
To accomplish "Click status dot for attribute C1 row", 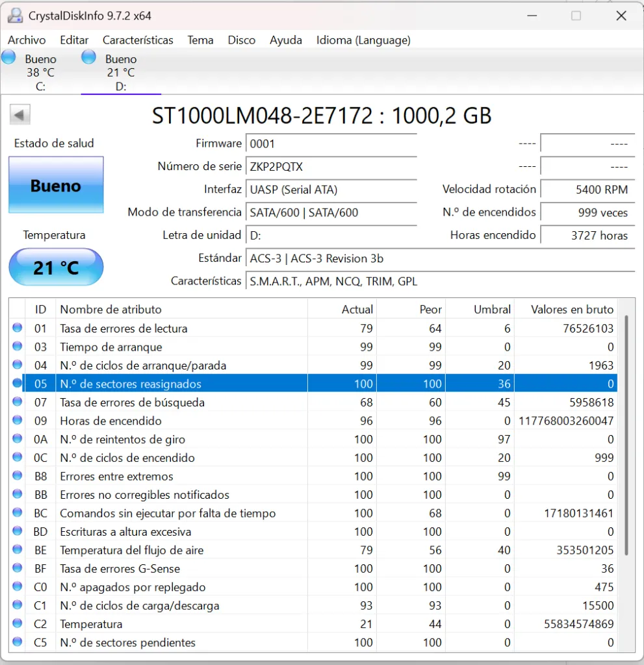I will [x=18, y=605].
